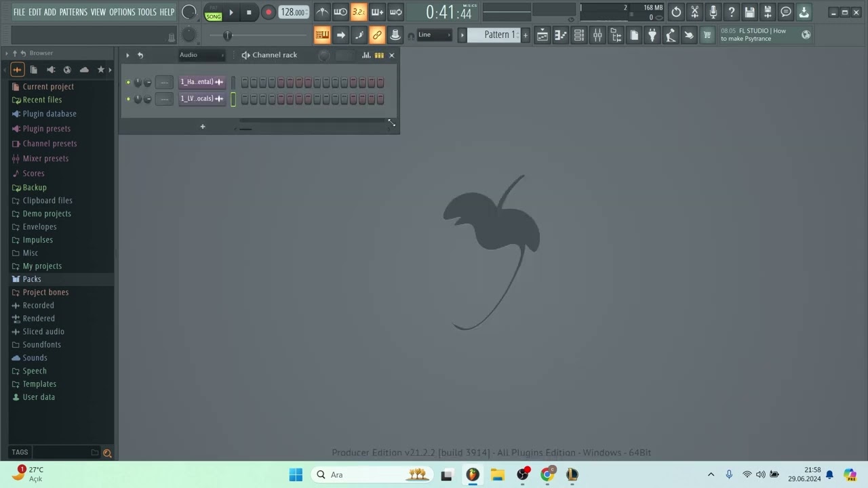
Task: Open the PATTERNS menu
Action: (73, 12)
